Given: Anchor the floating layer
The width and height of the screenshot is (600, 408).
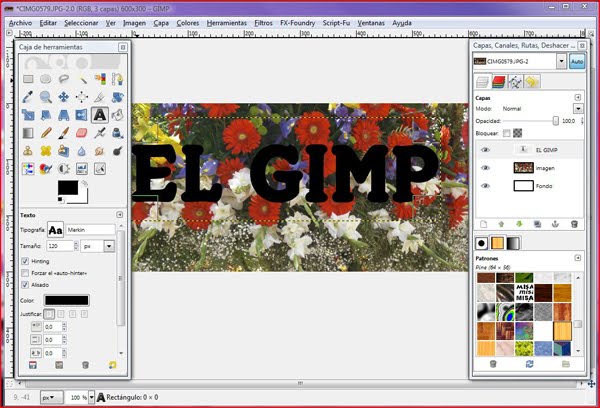Looking at the screenshot, I should 555,225.
